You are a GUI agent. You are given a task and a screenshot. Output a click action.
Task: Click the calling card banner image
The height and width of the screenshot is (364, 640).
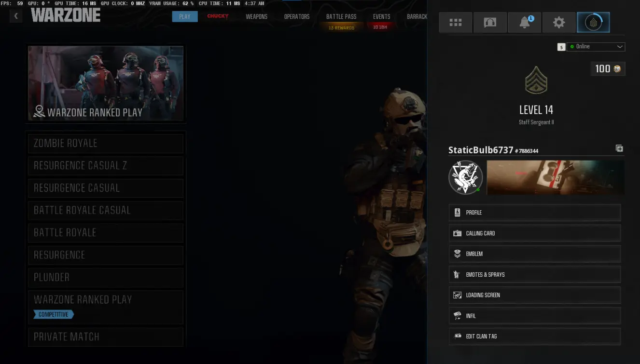(x=556, y=177)
